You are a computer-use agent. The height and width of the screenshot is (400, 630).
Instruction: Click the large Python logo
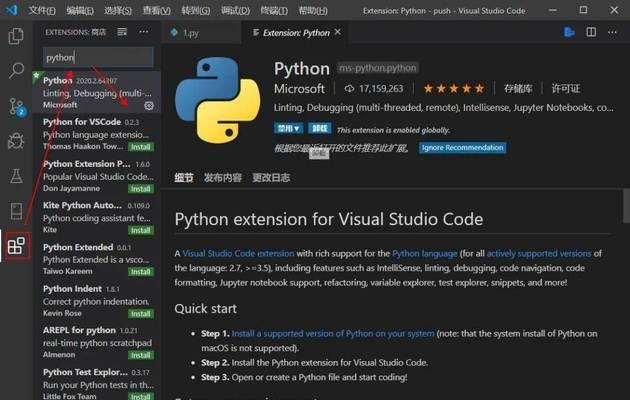217,100
